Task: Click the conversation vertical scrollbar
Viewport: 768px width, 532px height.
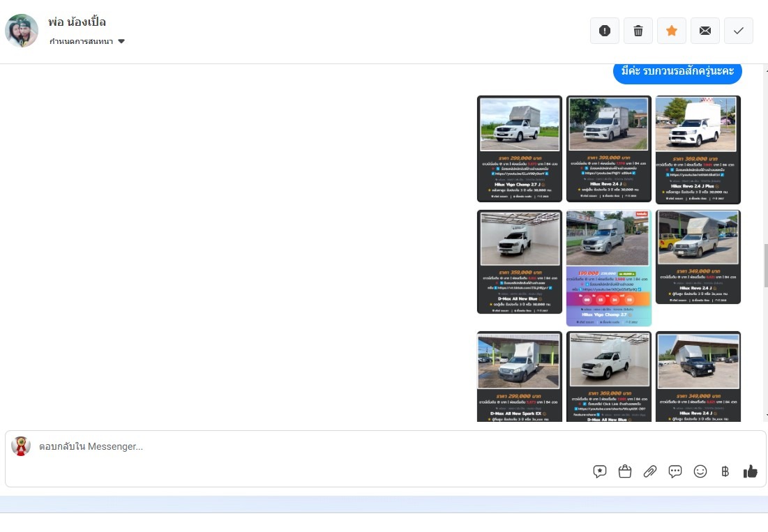Action: 765,265
